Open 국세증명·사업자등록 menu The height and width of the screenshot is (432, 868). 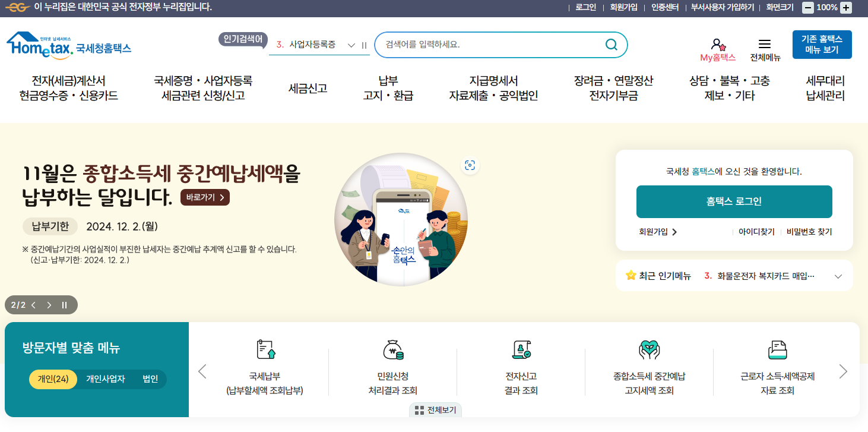pyautogui.click(x=203, y=89)
